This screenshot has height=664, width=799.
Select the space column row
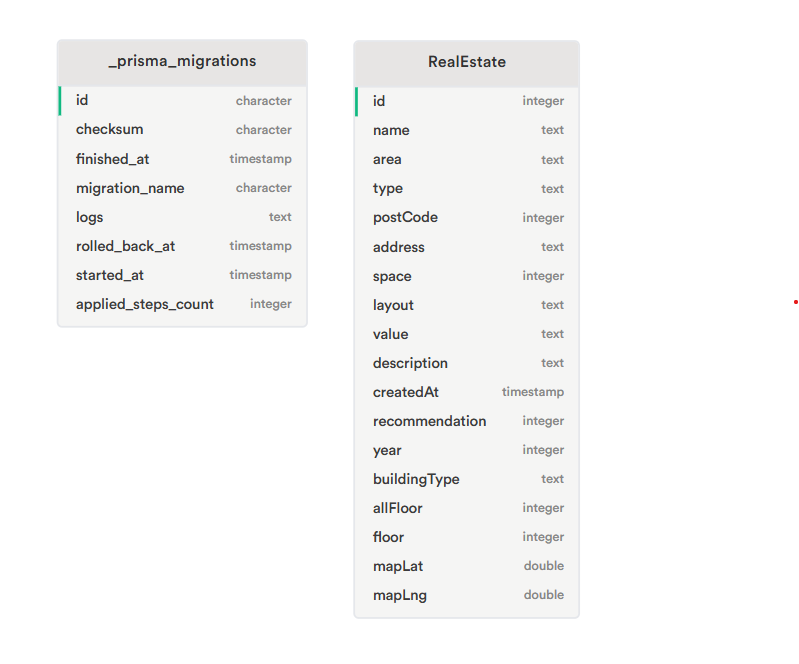click(x=467, y=276)
